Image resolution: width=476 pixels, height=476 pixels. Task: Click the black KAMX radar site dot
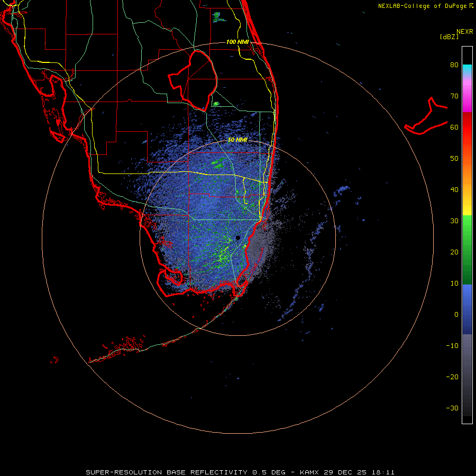(x=238, y=237)
